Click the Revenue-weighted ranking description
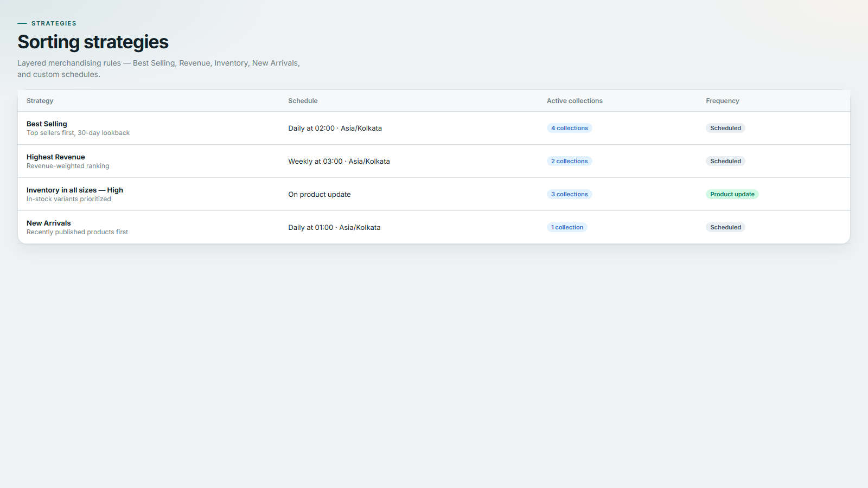The width and height of the screenshot is (868, 488). pyautogui.click(x=68, y=166)
